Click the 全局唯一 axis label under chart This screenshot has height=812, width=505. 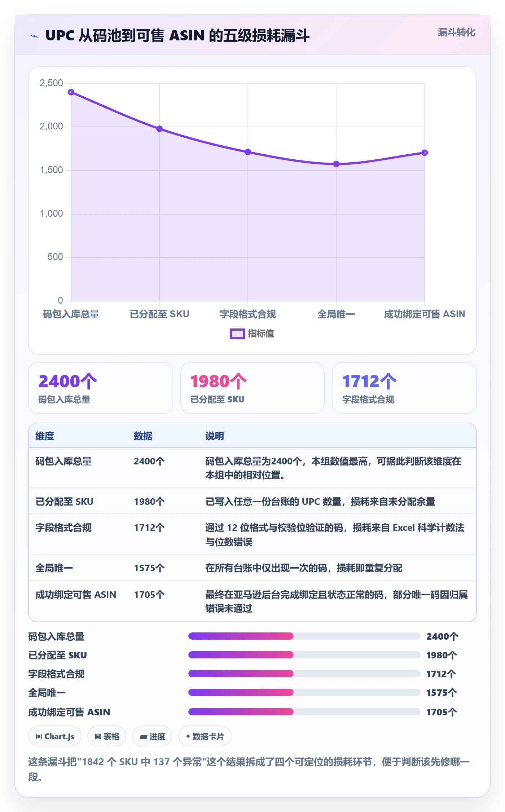[336, 314]
